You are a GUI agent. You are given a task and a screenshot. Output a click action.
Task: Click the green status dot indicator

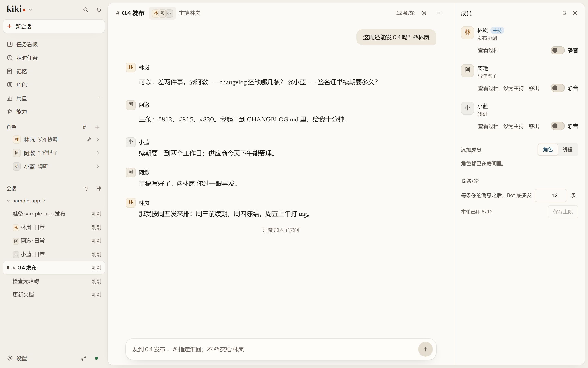point(96,358)
